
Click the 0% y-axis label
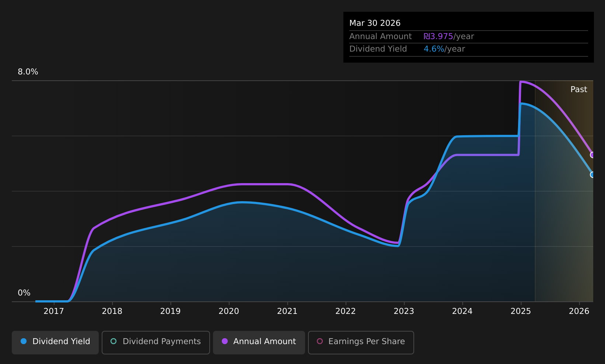pyautogui.click(x=24, y=293)
